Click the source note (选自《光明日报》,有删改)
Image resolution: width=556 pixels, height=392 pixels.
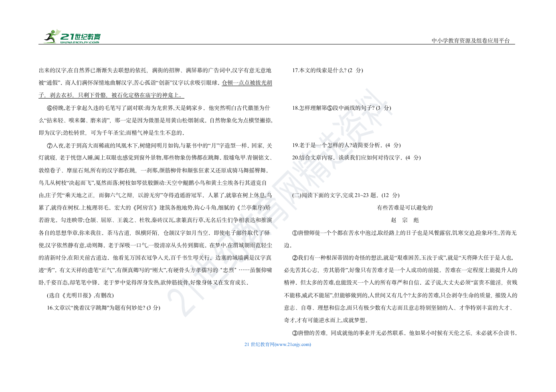coord(80,296)
